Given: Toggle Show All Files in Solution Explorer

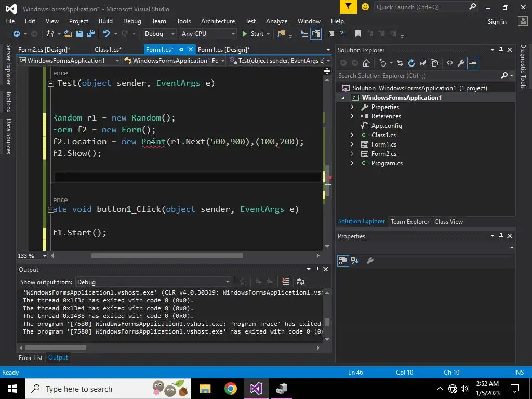Looking at the screenshot, I should point(434,63).
